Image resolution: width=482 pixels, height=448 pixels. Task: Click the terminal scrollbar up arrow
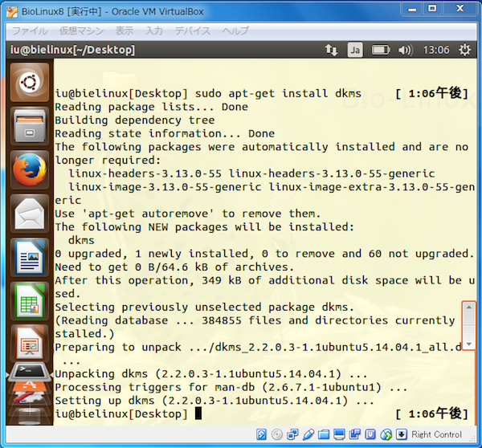click(469, 307)
